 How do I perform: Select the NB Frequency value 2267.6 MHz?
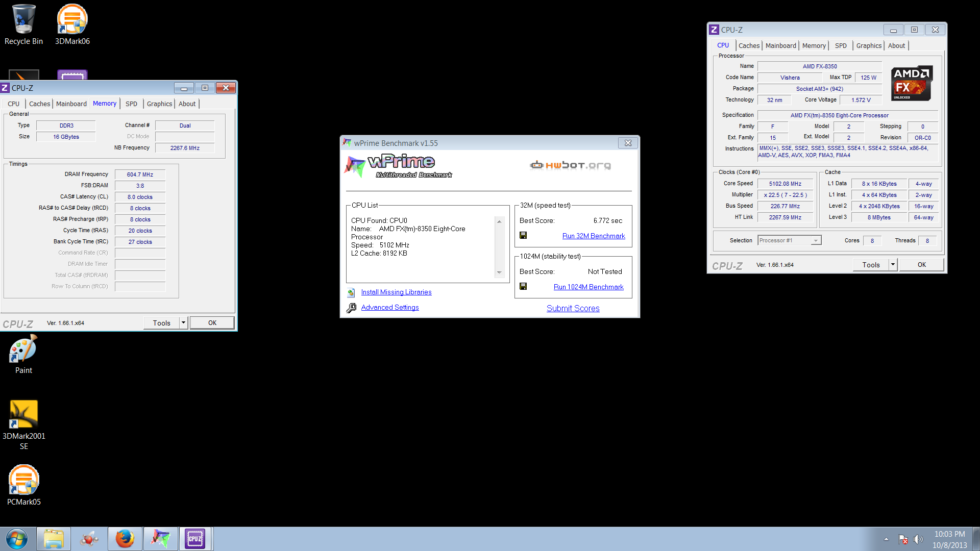[x=185, y=148]
